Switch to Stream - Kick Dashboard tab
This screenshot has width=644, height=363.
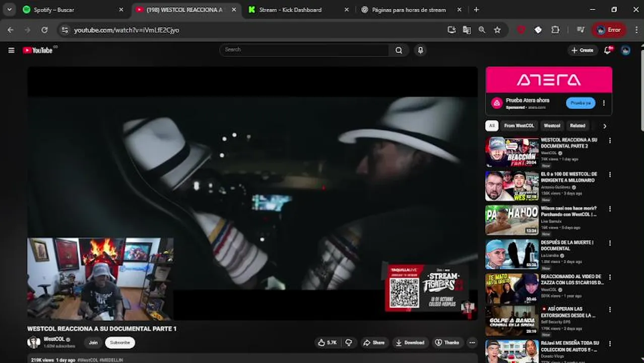(297, 10)
